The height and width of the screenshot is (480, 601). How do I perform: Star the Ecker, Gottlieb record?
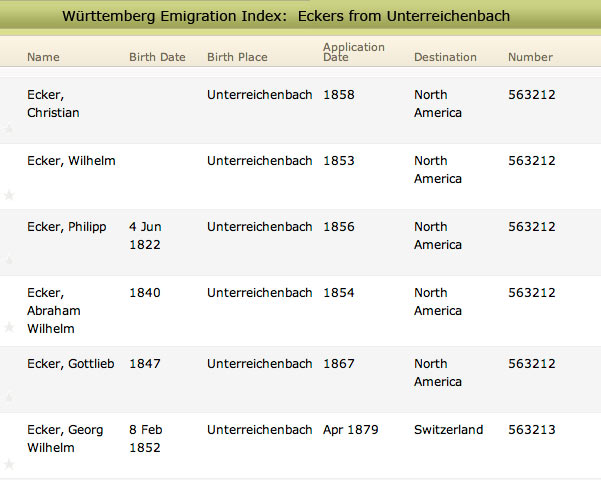pos(9,398)
